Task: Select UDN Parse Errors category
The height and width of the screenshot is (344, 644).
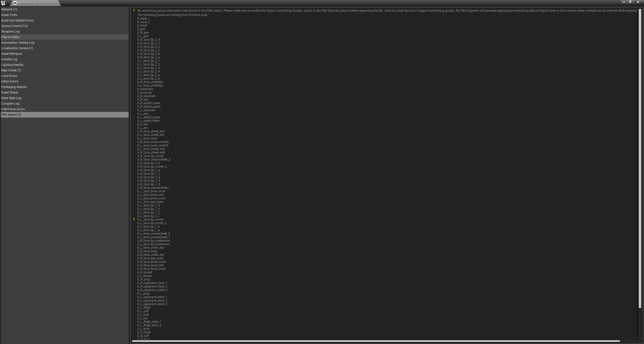Action: point(13,109)
